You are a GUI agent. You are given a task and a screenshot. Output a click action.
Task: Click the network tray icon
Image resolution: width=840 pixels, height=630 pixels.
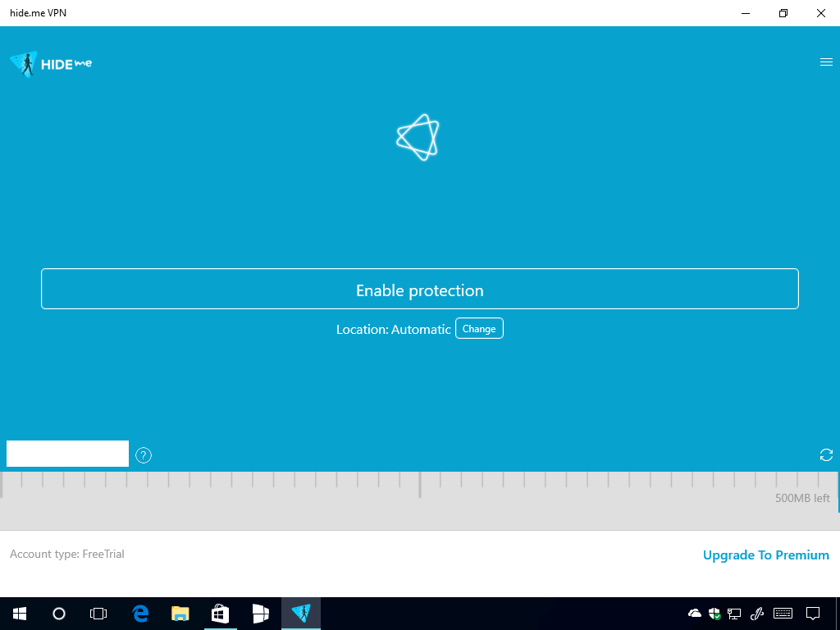tap(734, 614)
